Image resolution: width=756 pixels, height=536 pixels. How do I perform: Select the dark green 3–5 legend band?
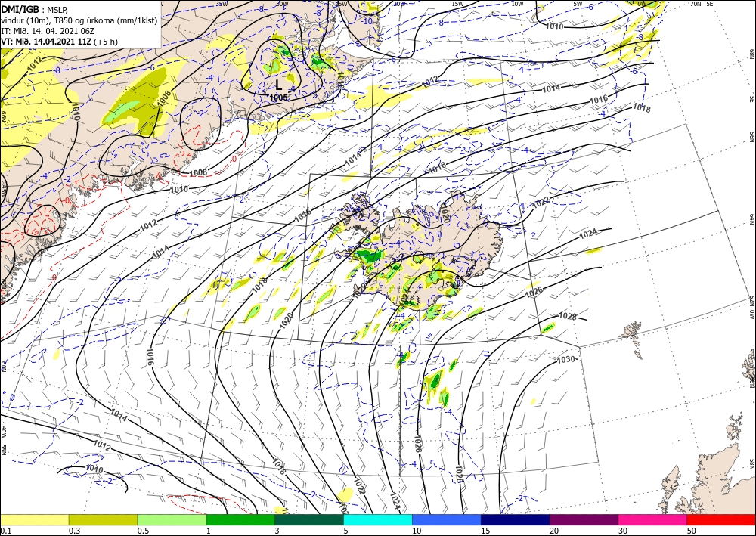[309, 519]
